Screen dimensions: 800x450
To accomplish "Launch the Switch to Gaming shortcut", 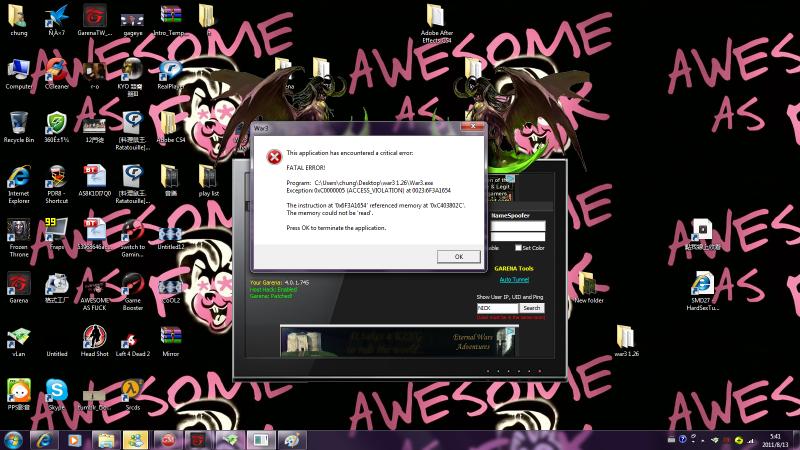I will click(133, 238).
